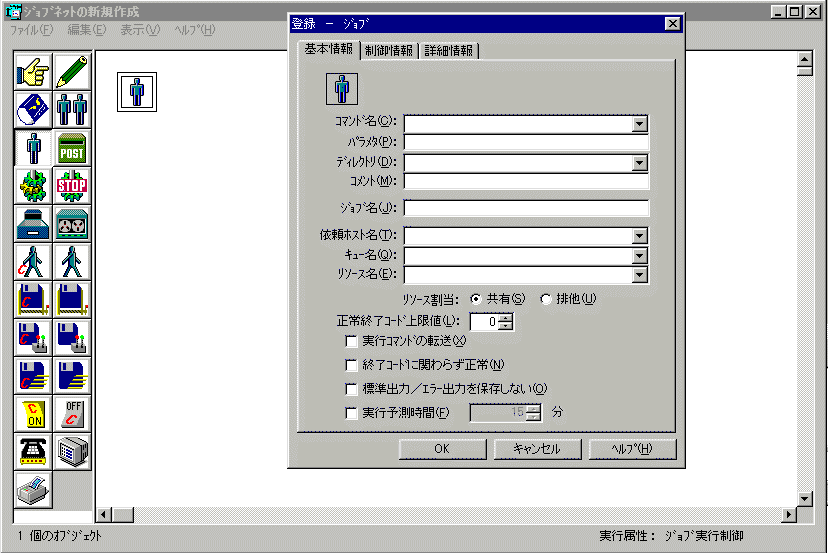The width and height of the screenshot is (828, 553).
Task: Select the floppy with yellow stripes, no C
Action: point(72,376)
